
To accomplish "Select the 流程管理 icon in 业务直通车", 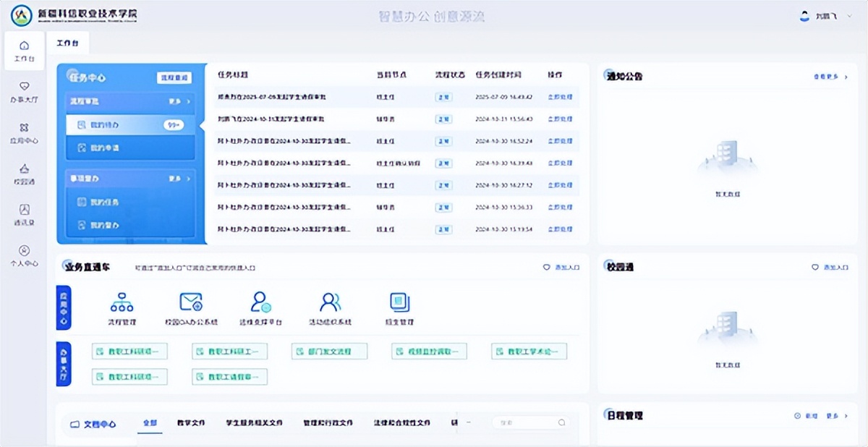I will [122, 304].
